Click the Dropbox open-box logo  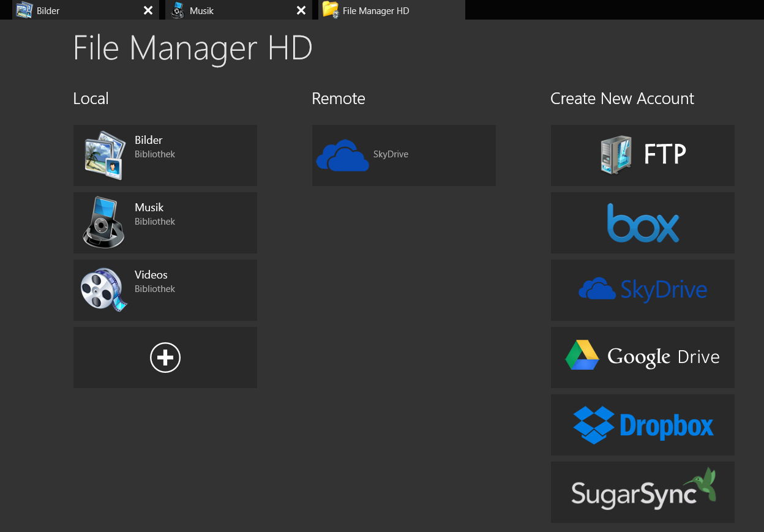tap(594, 425)
